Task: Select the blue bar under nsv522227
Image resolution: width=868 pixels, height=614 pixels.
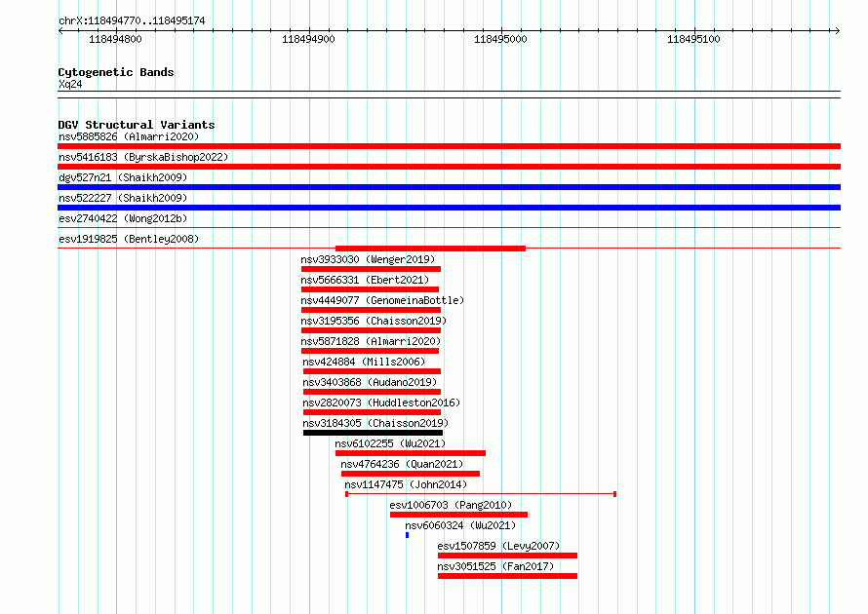Action: 449,208
